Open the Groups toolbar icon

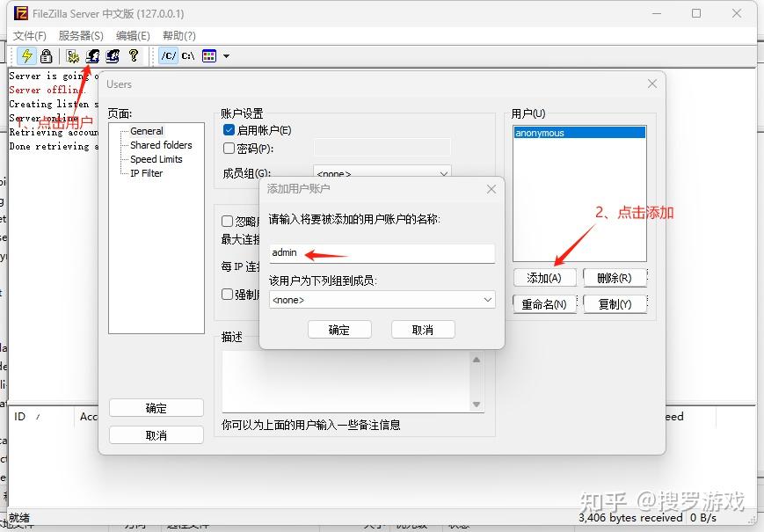point(113,56)
